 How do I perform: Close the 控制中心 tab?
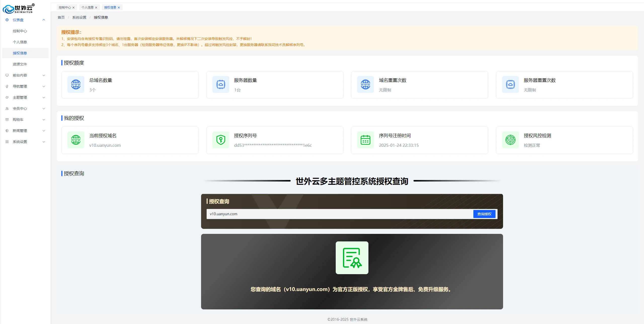pyautogui.click(x=73, y=8)
